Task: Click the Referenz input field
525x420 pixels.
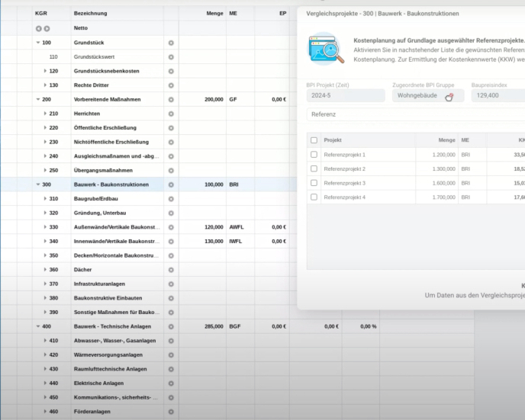Action: [416, 114]
